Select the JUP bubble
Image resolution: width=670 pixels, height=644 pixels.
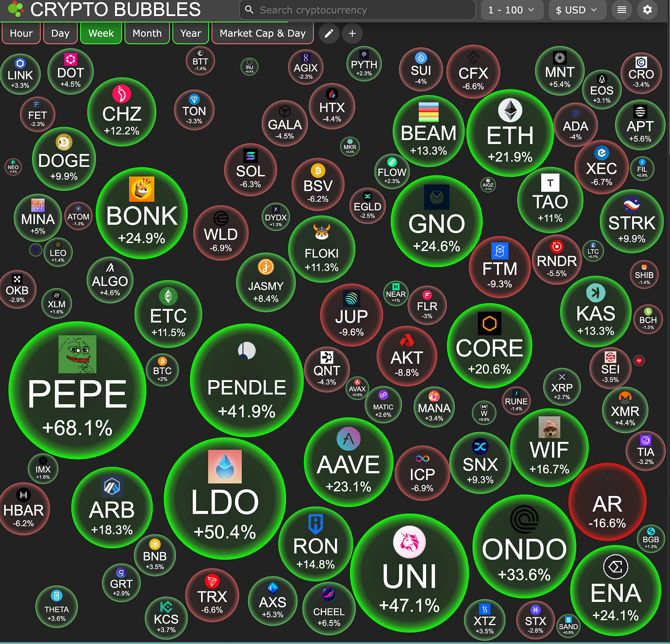click(352, 315)
